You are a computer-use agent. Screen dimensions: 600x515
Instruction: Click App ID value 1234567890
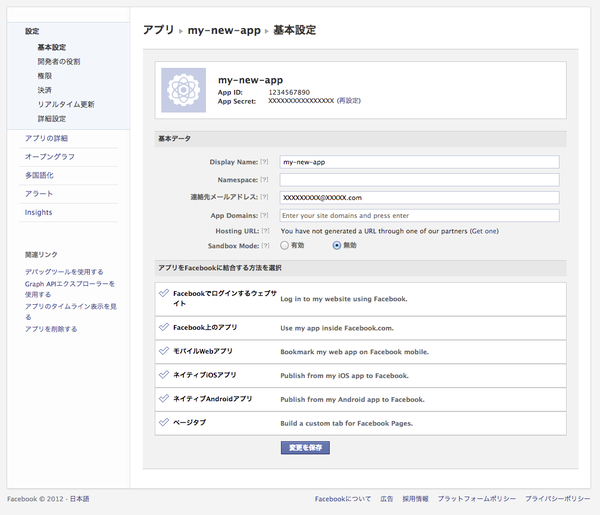289,92
